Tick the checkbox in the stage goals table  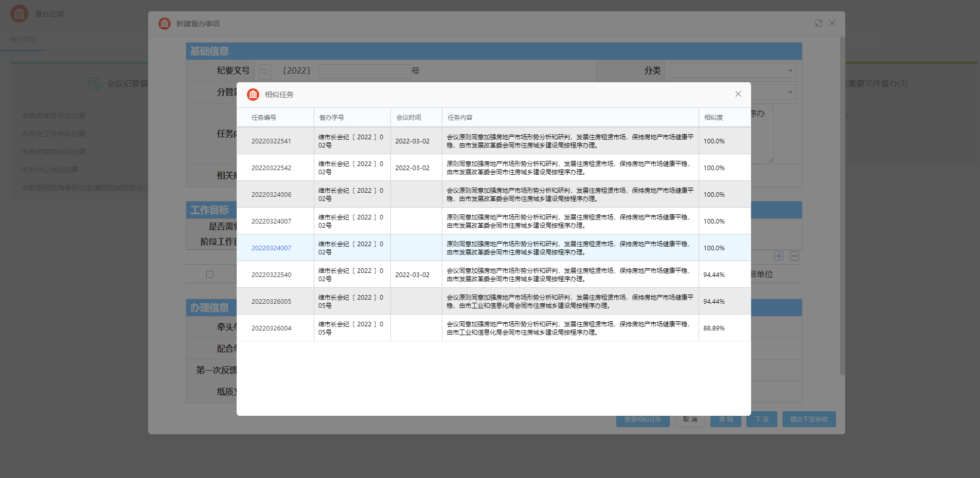click(x=210, y=274)
